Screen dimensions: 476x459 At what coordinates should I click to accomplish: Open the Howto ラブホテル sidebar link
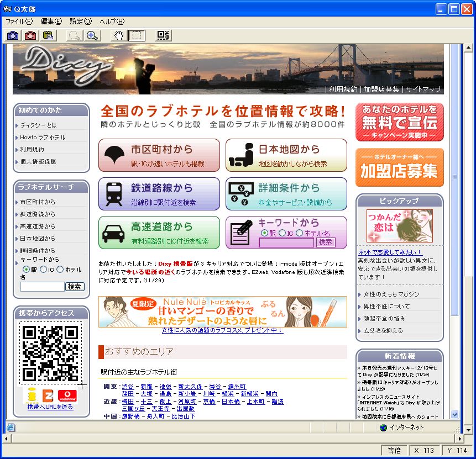pos(43,137)
